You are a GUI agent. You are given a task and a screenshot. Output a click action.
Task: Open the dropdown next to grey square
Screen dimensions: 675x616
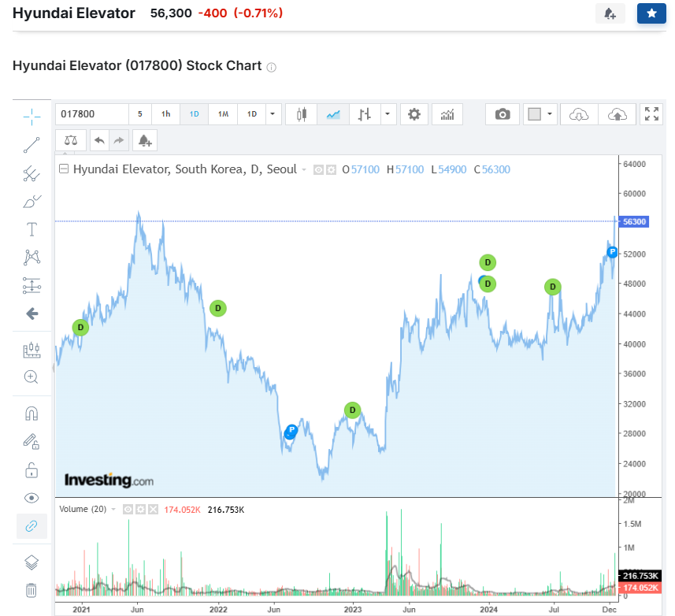click(x=550, y=114)
